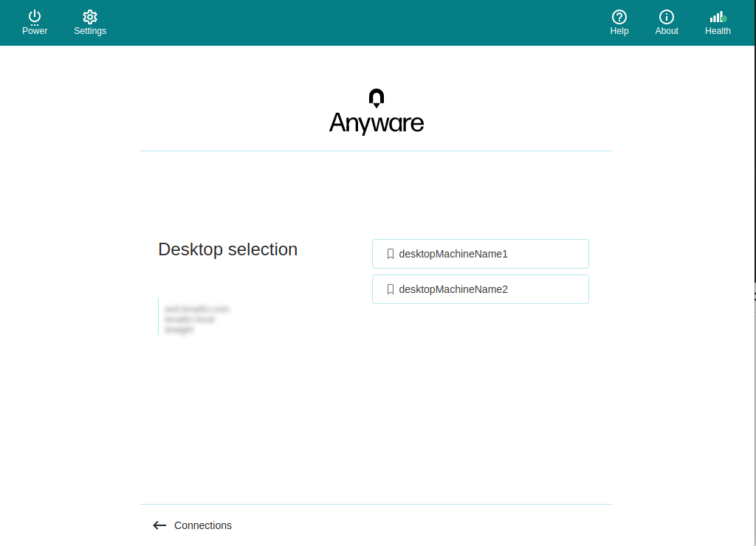Select the Desktop selection heading text

pyautogui.click(x=227, y=249)
